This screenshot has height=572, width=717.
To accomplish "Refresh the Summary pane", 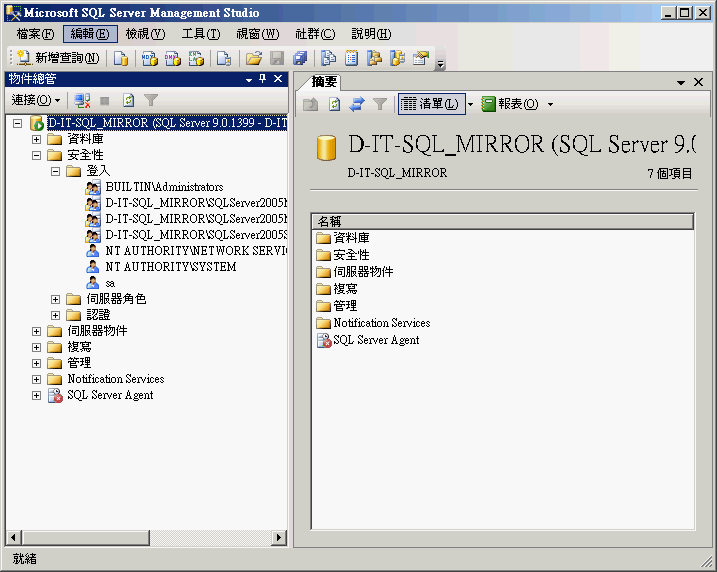I will [x=335, y=104].
